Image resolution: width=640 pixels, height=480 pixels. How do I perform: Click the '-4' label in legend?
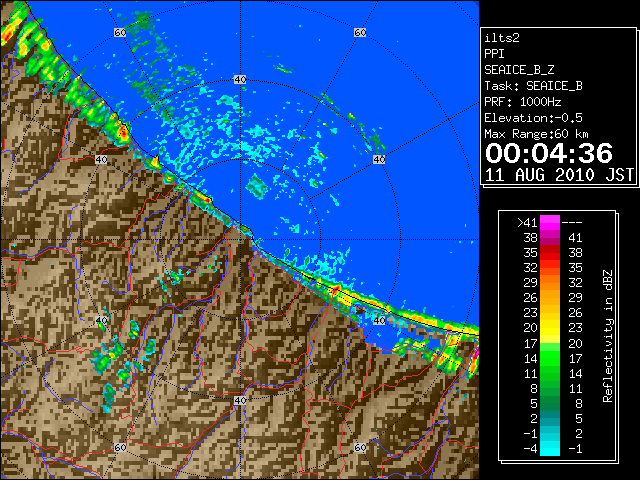pos(530,449)
